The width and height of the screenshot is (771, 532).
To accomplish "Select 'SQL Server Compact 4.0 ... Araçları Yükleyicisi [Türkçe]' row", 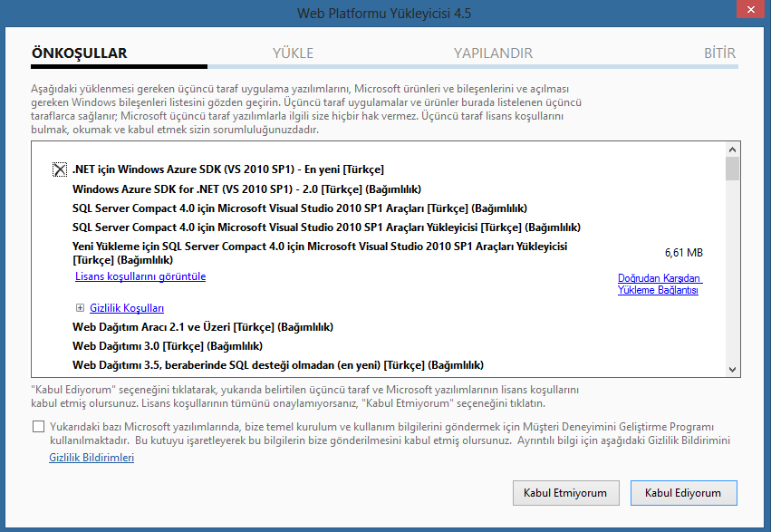I will pyautogui.click(x=326, y=227).
